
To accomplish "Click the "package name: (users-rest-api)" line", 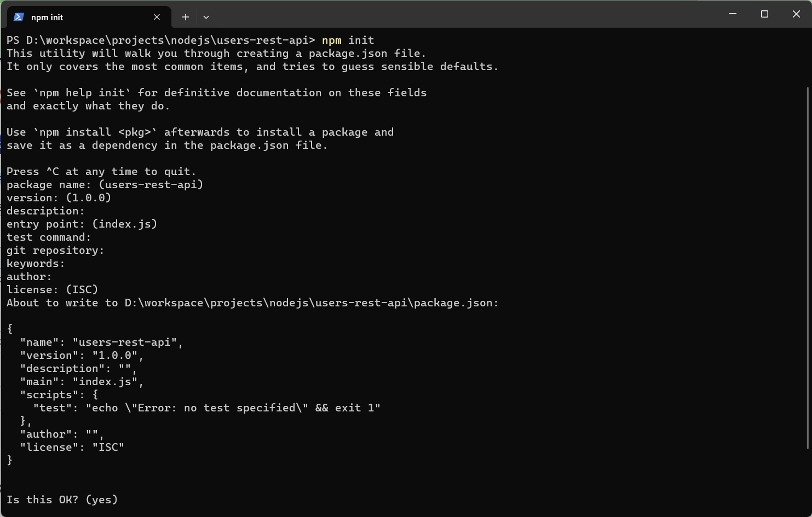I will (x=105, y=184).
